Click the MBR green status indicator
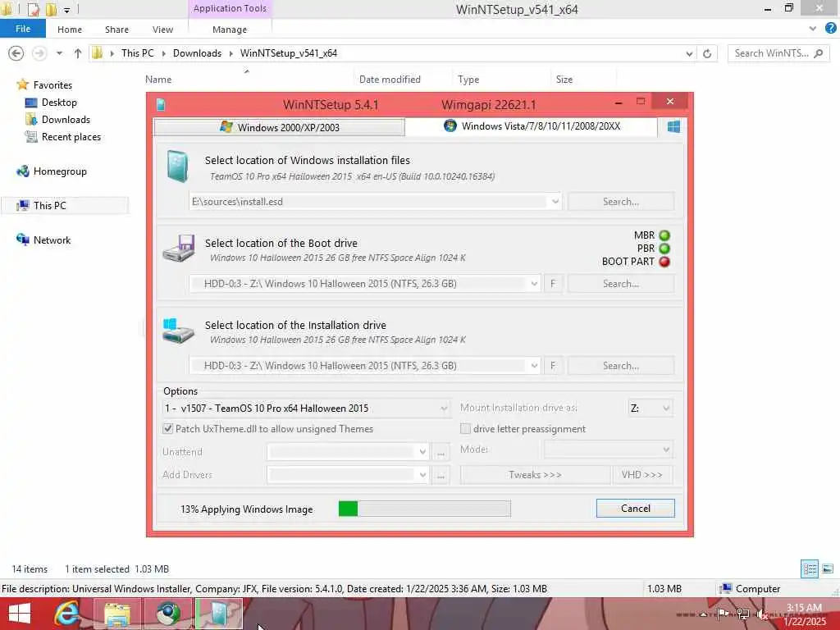The image size is (840, 630). (x=664, y=235)
